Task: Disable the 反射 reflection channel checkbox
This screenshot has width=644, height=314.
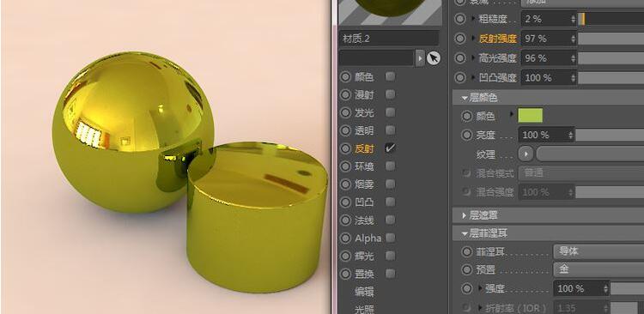Action: (390, 148)
